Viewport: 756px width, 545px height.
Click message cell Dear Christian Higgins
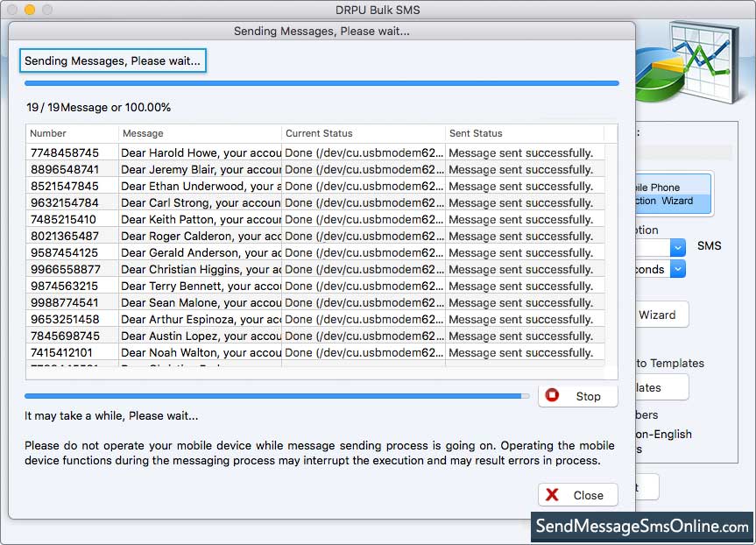[200, 270]
